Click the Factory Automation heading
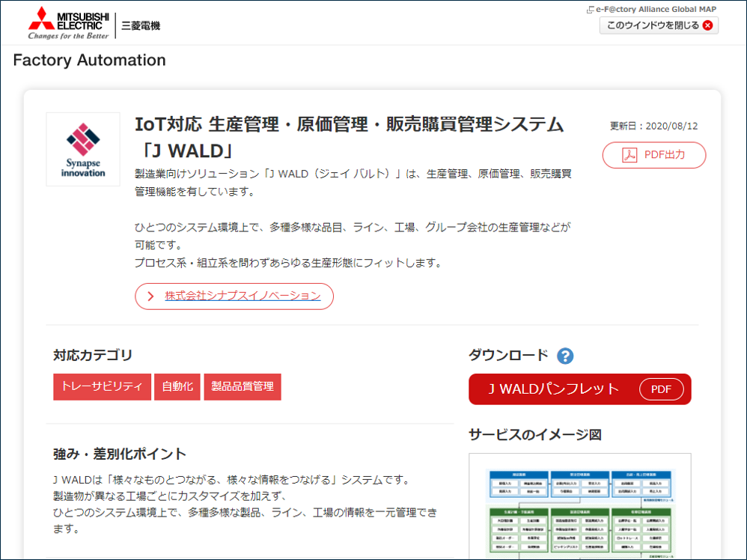747x560 pixels. point(90,60)
